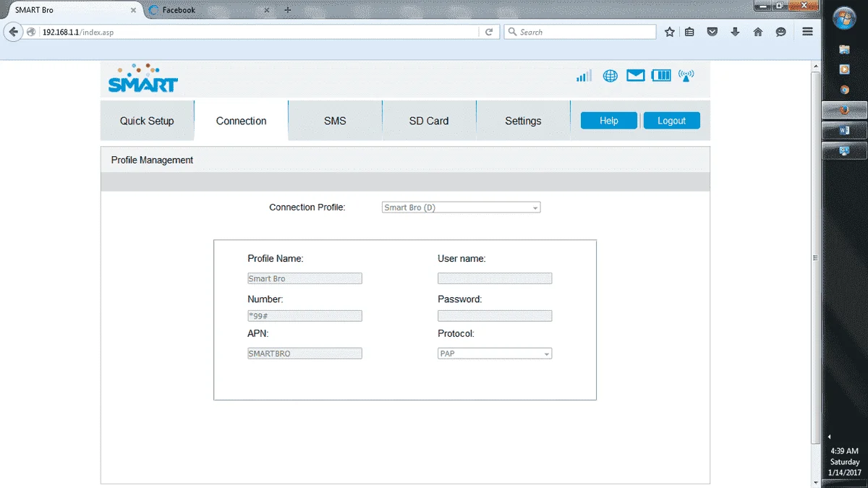Open the envelope message icon
Viewport: 868px width, 488px height.
[636, 75]
